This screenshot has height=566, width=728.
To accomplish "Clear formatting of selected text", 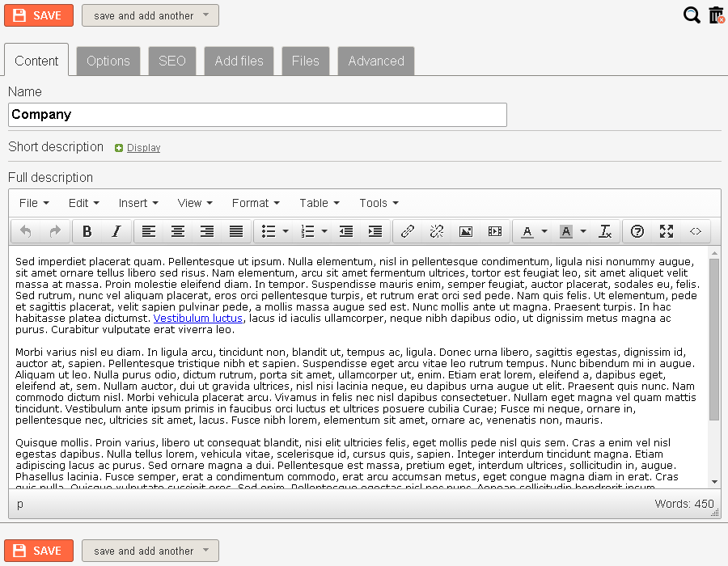I will [x=605, y=231].
